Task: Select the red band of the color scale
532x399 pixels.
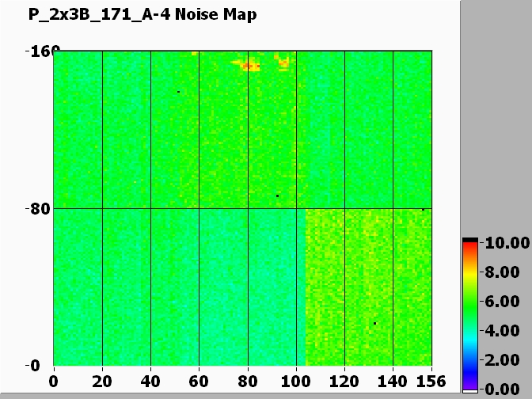Action: tap(470, 251)
